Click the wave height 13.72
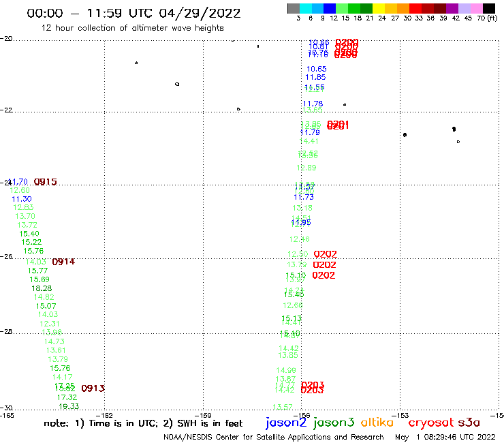Screen dimensions: 504x443 [27, 225]
